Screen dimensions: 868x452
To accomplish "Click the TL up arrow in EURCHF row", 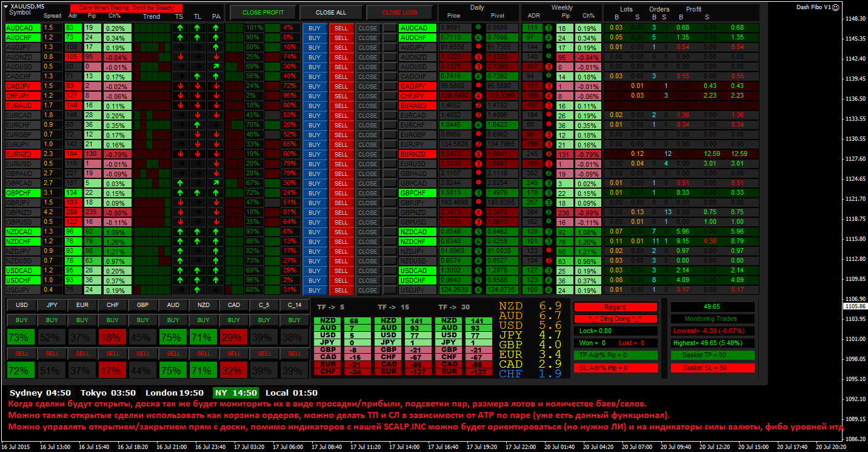I will (x=198, y=125).
